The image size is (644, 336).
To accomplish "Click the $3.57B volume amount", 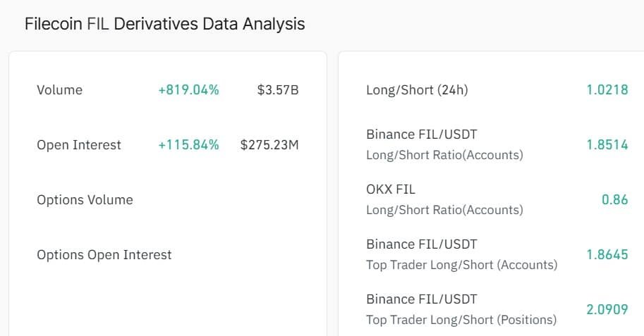I will point(278,90).
